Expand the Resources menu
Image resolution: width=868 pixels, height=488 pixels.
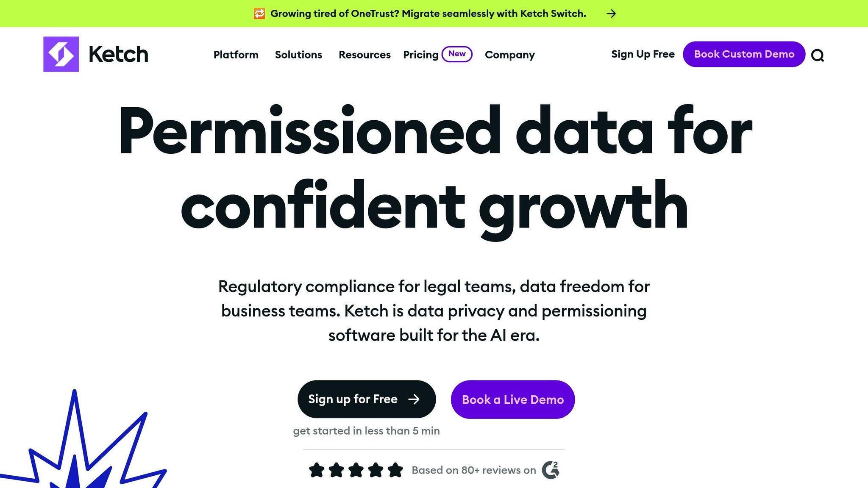(x=364, y=55)
